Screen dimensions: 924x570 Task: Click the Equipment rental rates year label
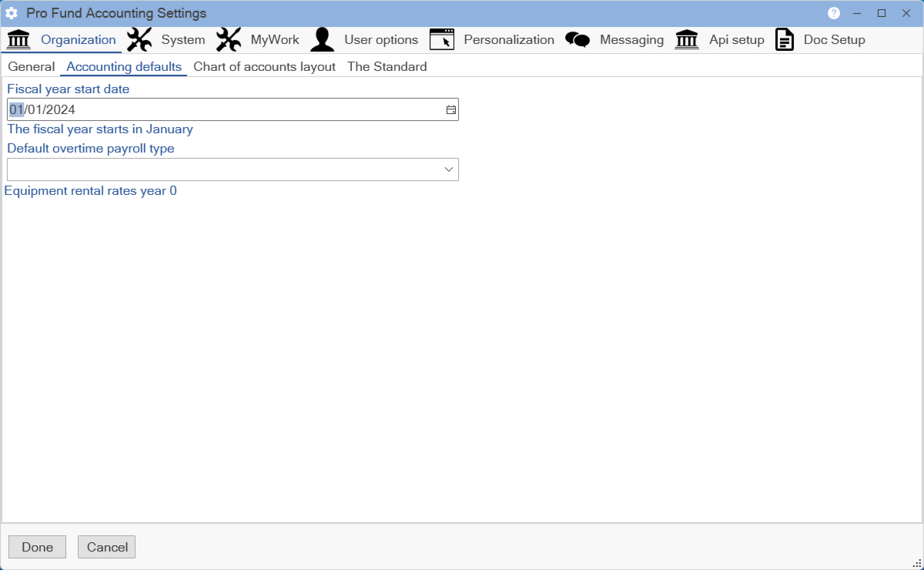[90, 191]
